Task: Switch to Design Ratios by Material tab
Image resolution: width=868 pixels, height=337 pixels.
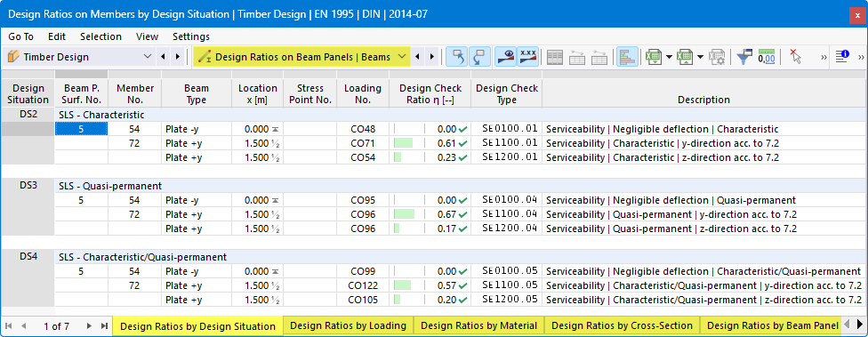Action: click(478, 325)
